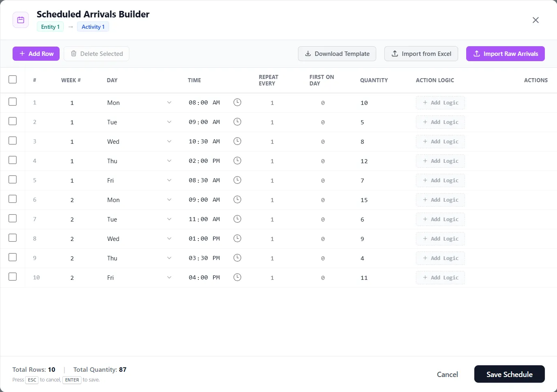Open day dropdown for row 2 Tue
The width and height of the screenshot is (557, 392).
pyautogui.click(x=139, y=122)
